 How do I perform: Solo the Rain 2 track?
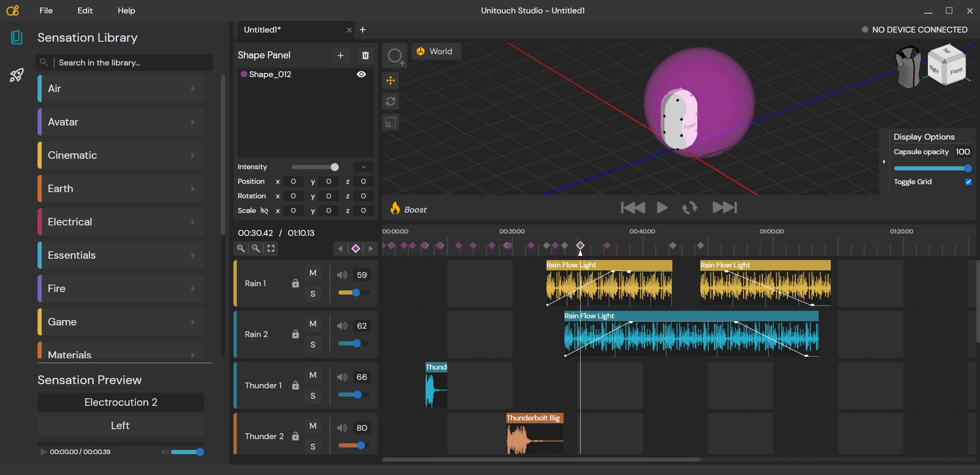(313, 345)
